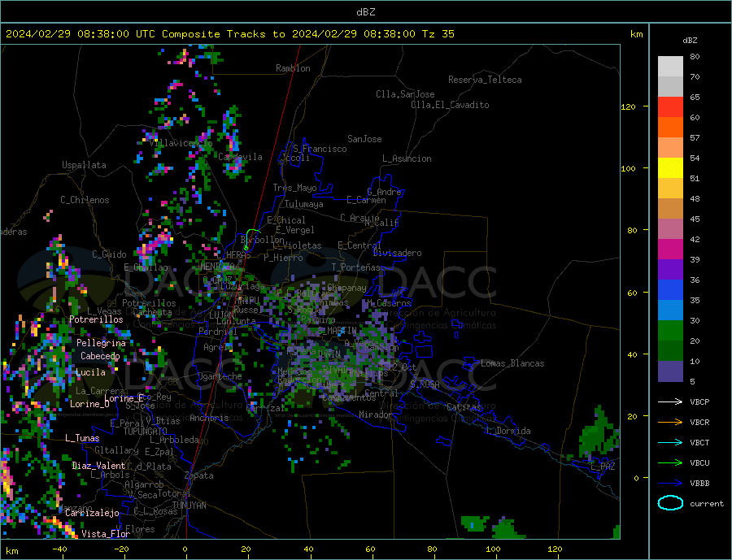Click the 'Lomas_Blancas' map label
The height and width of the screenshot is (560, 732).
coord(512,363)
